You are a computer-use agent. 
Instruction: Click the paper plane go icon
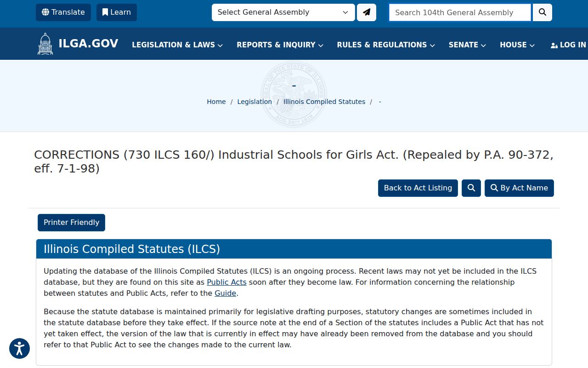point(367,12)
